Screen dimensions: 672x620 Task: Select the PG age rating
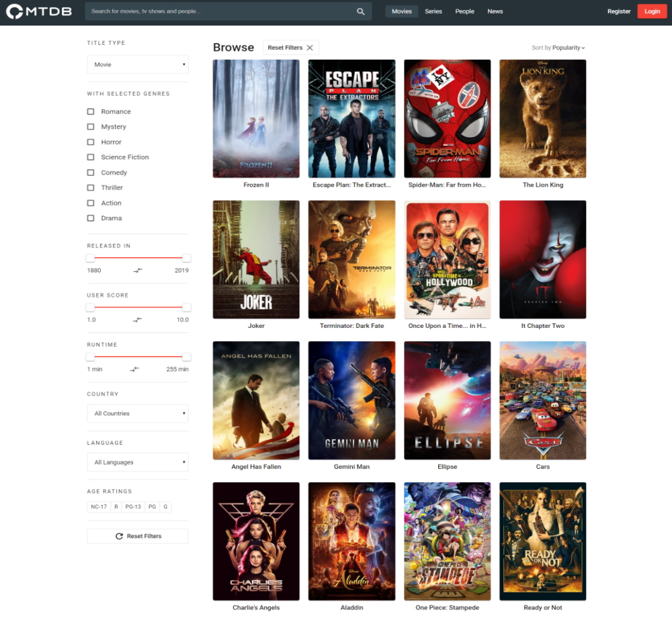[x=152, y=506]
